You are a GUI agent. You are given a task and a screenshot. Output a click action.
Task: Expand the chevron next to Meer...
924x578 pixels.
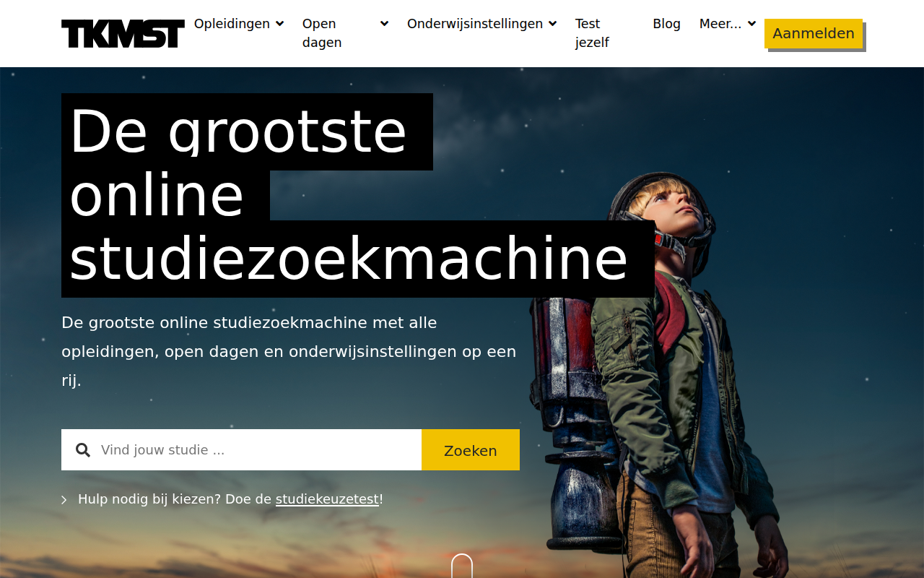click(x=751, y=24)
